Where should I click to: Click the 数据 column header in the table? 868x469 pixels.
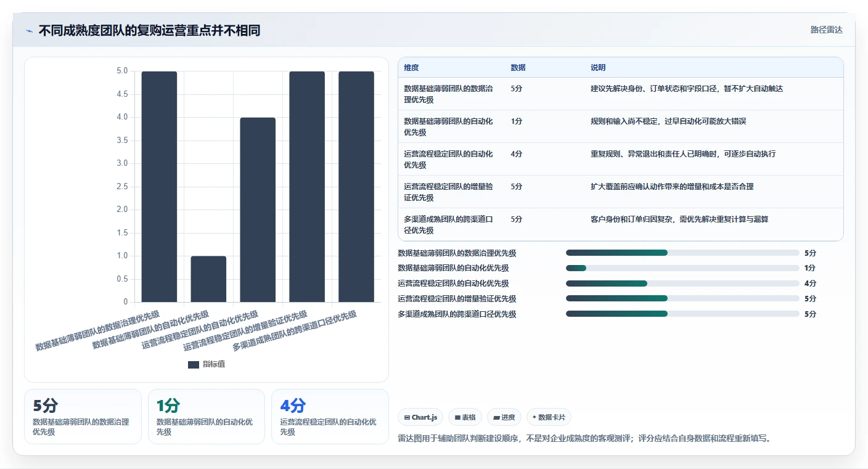518,67
